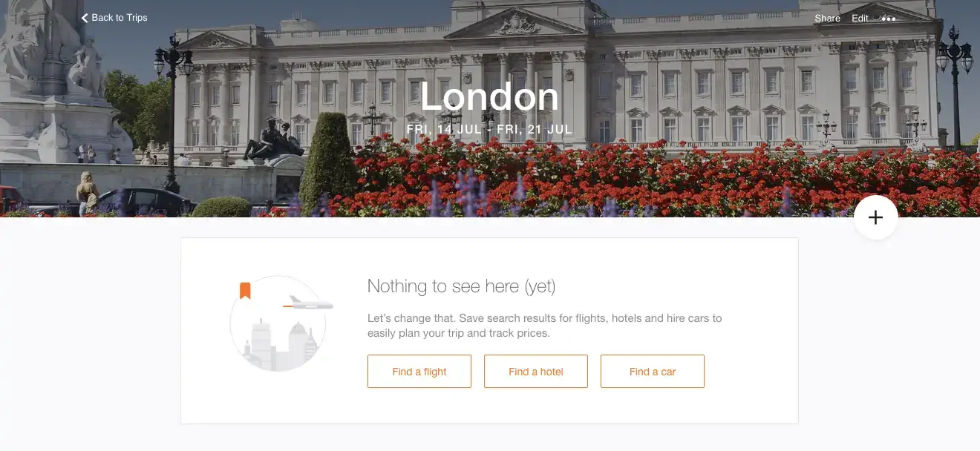Click the Find a flight button
The image size is (980, 451).
click(419, 372)
